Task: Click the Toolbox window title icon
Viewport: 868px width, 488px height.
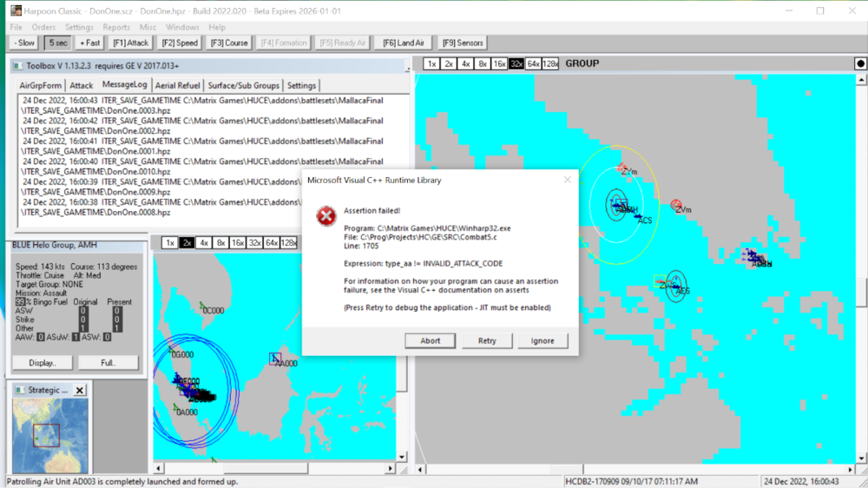Action: 17,66
